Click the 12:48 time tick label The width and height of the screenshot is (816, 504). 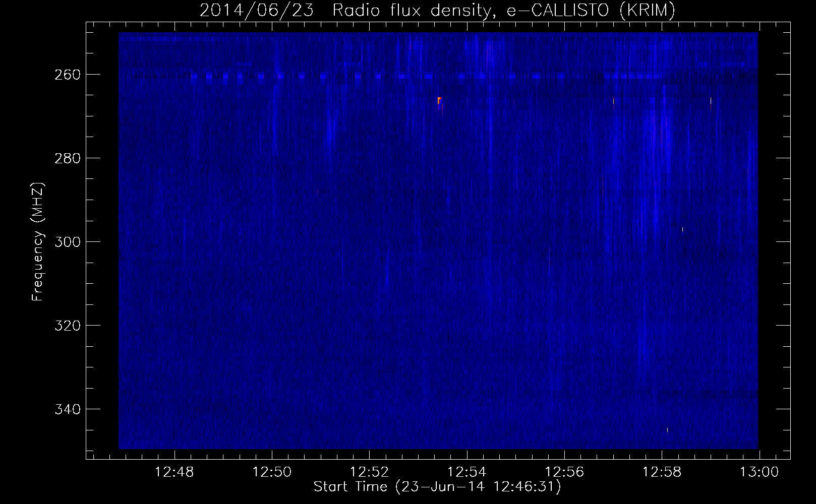(175, 472)
